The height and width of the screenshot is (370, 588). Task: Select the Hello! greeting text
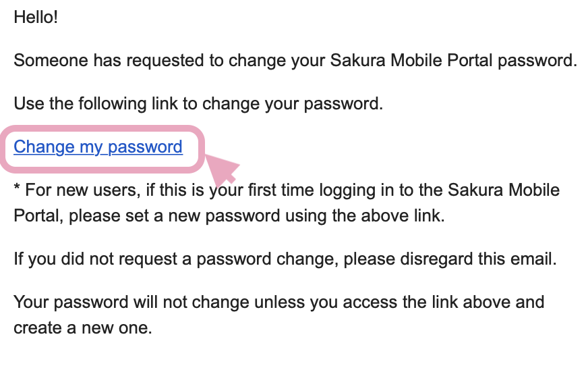[x=36, y=18]
